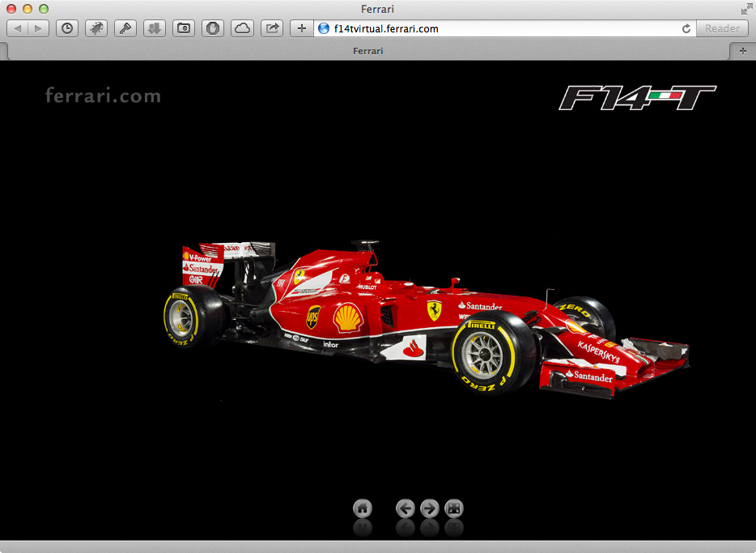The height and width of the screenshot is (553, 756).
Task: Rotate car with the right arrow button
Action: coord(429,508)
